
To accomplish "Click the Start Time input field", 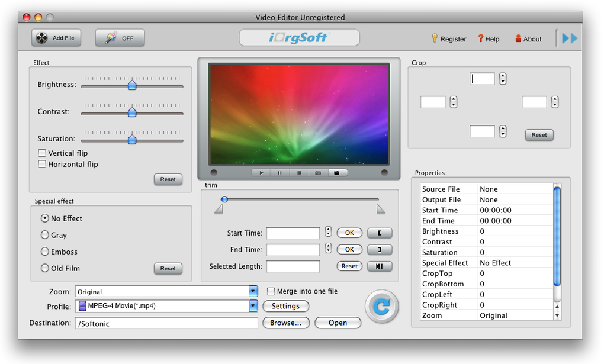I will pos(293,233).
